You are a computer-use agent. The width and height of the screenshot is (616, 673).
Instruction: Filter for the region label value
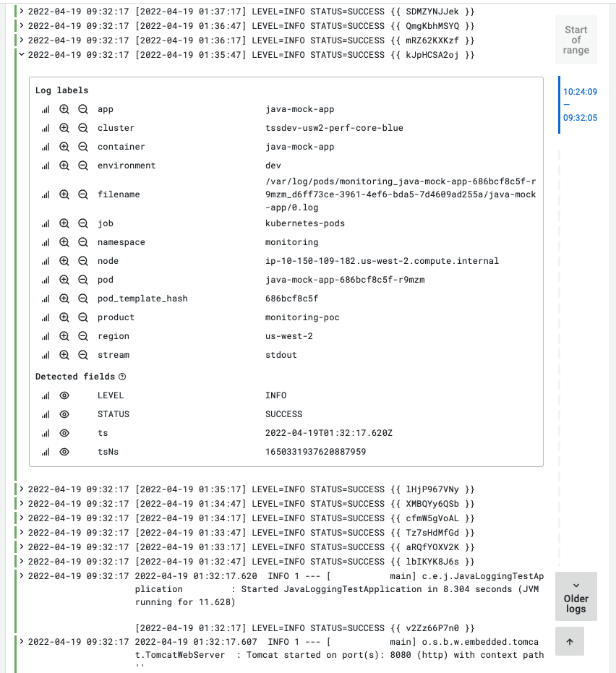point(63,335)
